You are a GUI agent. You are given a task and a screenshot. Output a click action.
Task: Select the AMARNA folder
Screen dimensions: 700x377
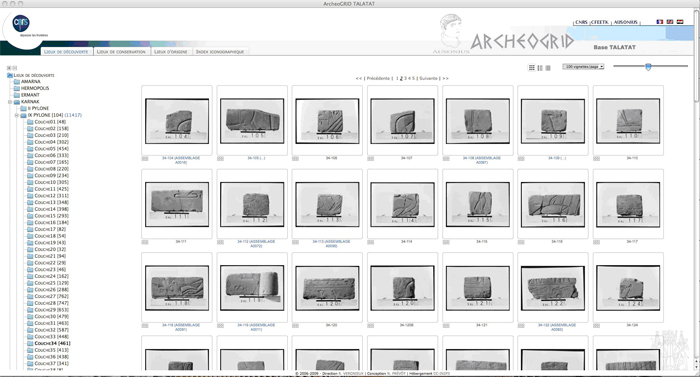click(27, 82)
